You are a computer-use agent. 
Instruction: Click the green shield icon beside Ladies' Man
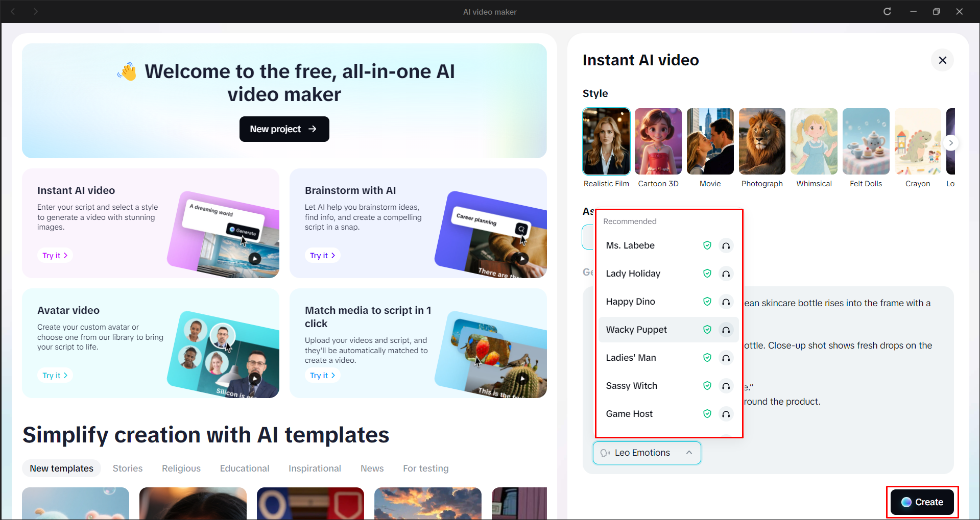[x=707, y=358]
